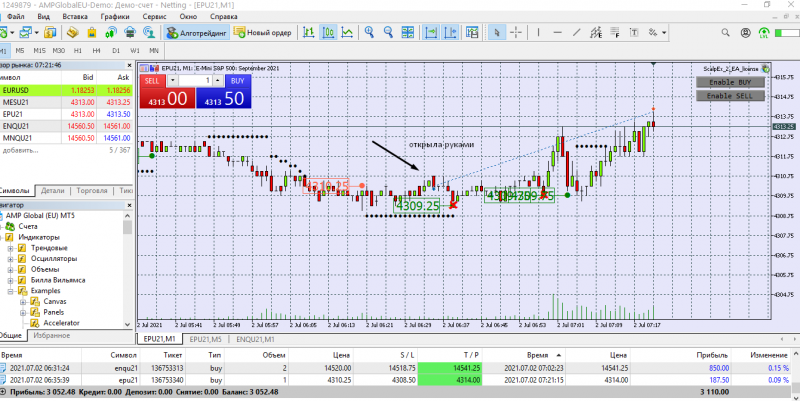Open the VPS cloud hosting icon
This screenshot has width=800, height=401.
tap(130, 33)
